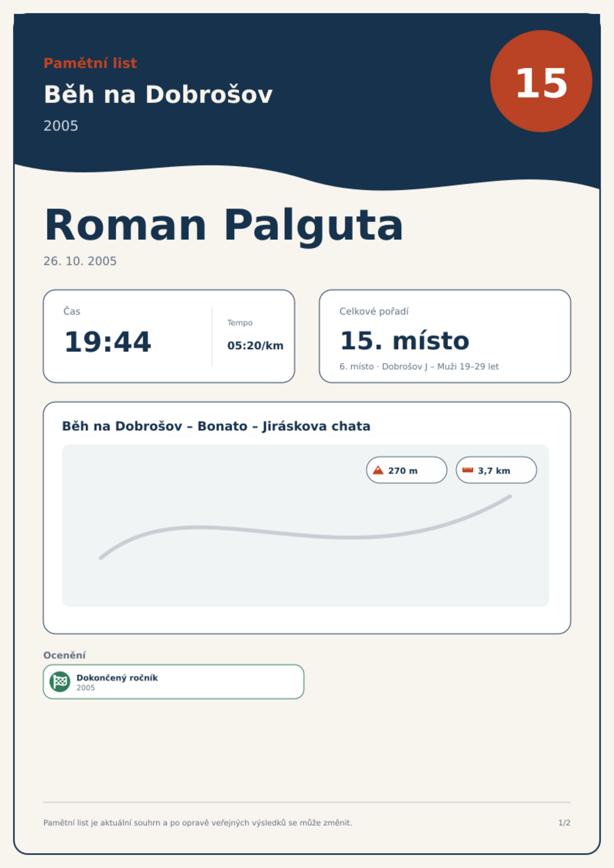
Task: Click the Pamětní list orange label
Action: pyautogui.click(x=90, y=63)
